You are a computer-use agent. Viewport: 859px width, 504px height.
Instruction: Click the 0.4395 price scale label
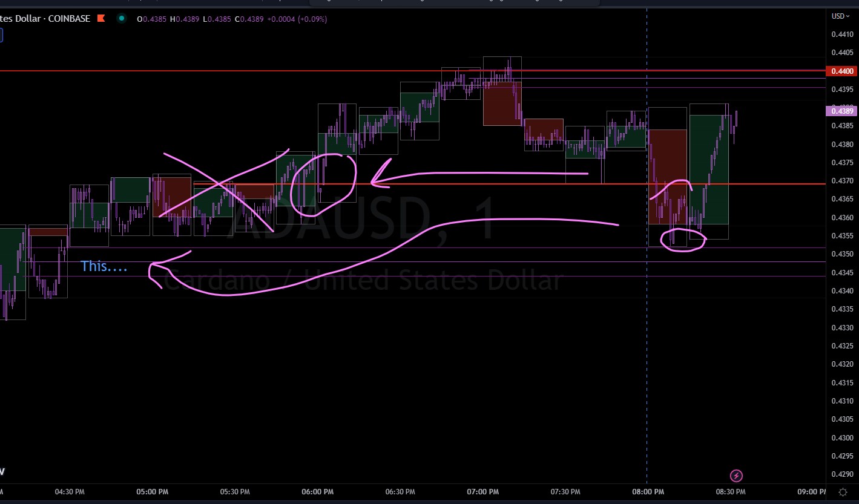click(842, 90)
